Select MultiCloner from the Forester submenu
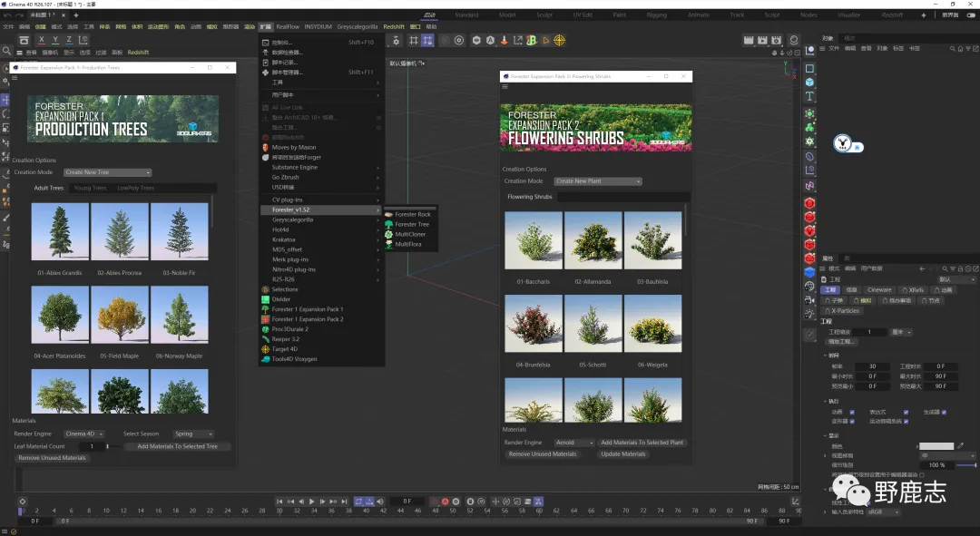The image size is (980, 536). [410, 234]
